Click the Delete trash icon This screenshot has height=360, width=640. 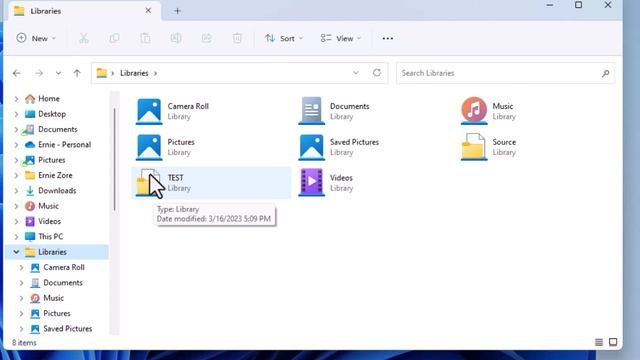coord(237,38)
